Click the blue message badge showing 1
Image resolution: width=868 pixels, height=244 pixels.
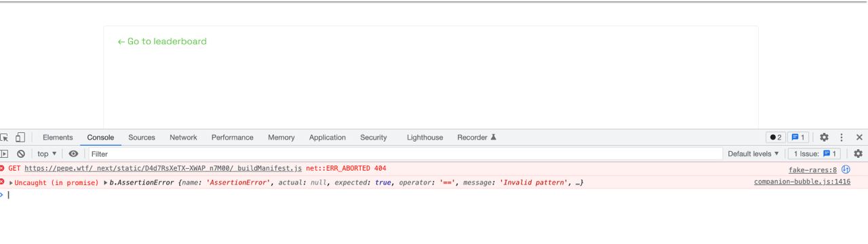[x=797, y=137]
